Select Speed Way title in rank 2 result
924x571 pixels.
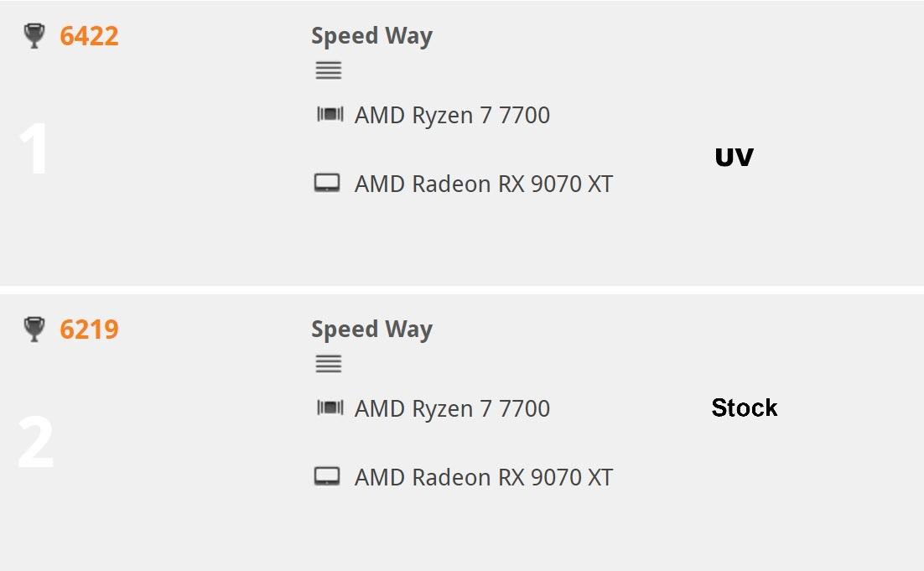point(371,330)
